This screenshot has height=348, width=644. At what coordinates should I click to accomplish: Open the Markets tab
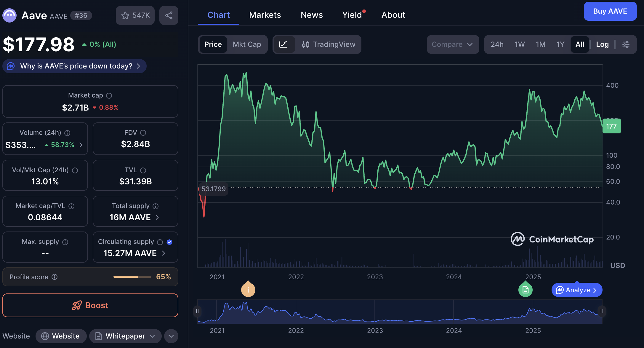point(265,15)
